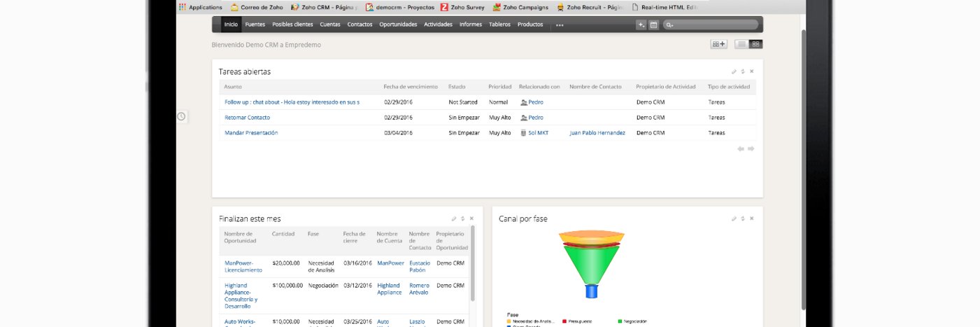Open Real-time HTML Editor bookmark
The image size is (980, 327).
(x=664, y=7)
